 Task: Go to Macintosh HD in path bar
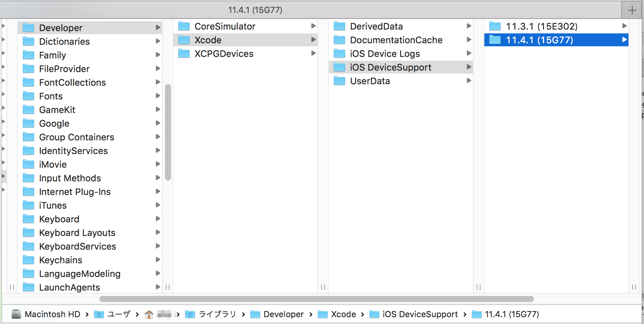[52, 314]
